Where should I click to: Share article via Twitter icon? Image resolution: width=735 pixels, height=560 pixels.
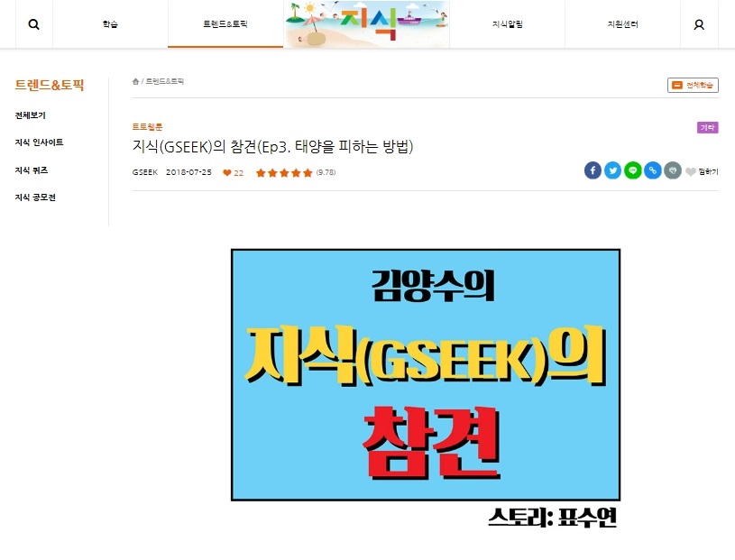612,170
